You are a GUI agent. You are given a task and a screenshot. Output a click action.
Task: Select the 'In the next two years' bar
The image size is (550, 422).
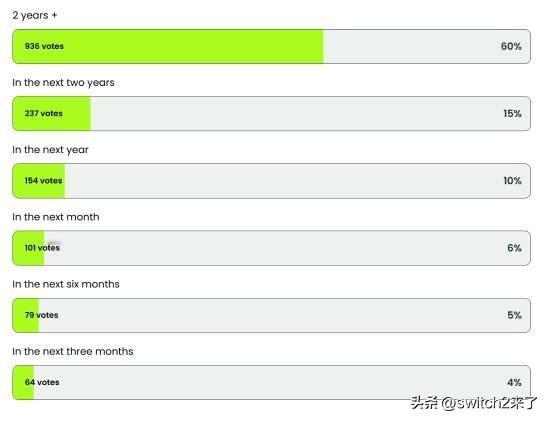point(271,114)
